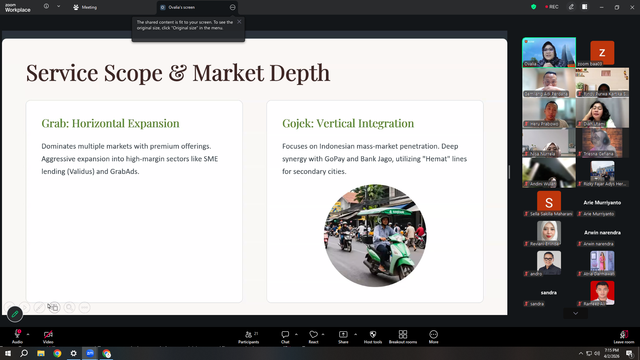
Task: Open the Windows Start menu
Action: (x=8, y=353)
